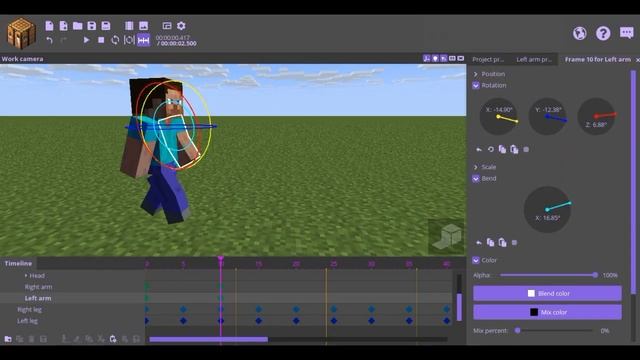Screen dimensions: 640x360
Task: Open settings with the gear icon
Action: click(x=181, y=26)
